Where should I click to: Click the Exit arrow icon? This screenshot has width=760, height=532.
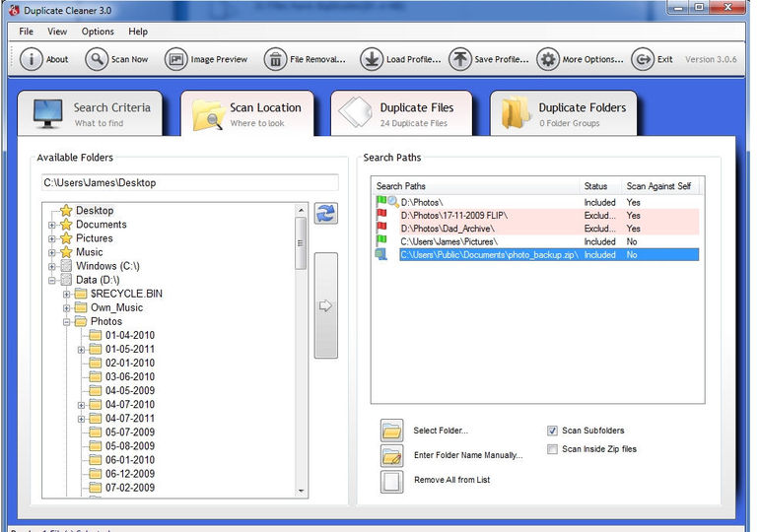[643, 59]
